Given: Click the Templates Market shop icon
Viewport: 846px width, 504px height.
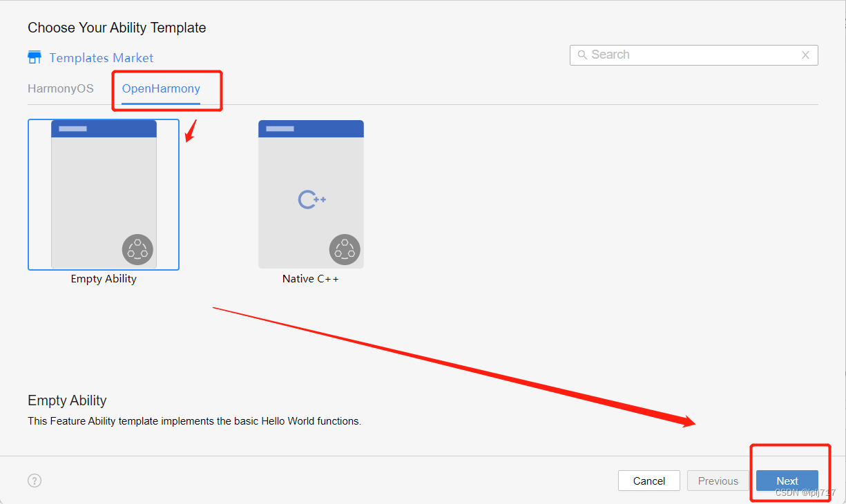Looking at the screenshot, I should (35, 57).
